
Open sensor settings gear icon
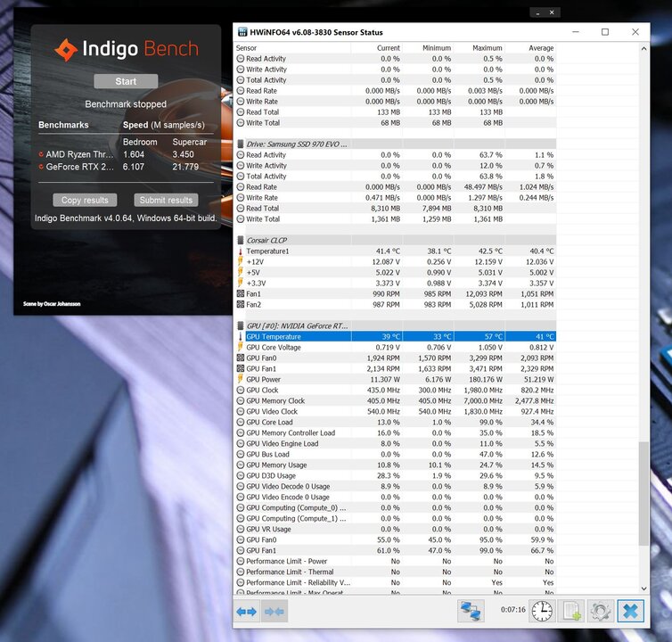pos(600,611)
